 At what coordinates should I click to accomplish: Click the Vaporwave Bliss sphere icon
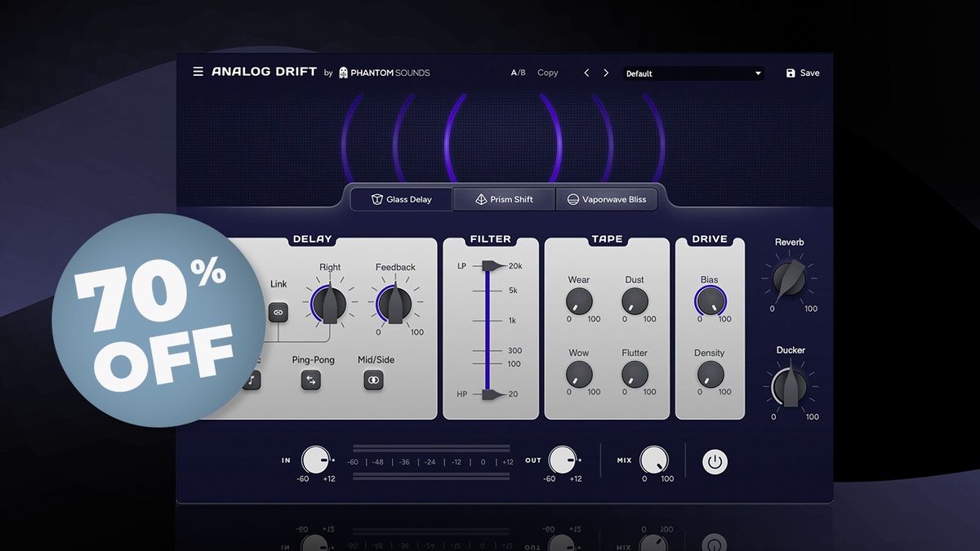pos(573,200)
